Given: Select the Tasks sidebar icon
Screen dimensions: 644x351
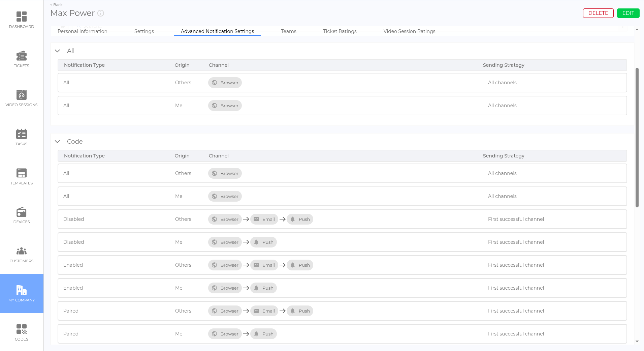Looking at the screenshot, I should 22,137.
